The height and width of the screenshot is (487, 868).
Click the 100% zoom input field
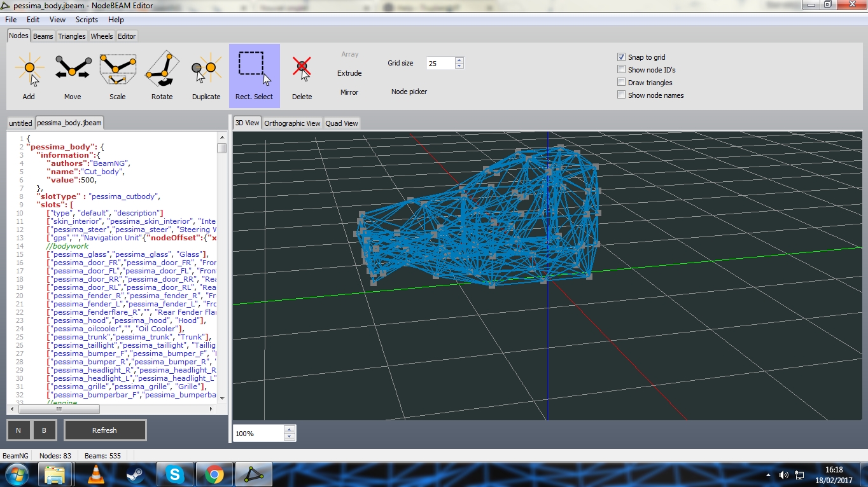click(258, 433)
